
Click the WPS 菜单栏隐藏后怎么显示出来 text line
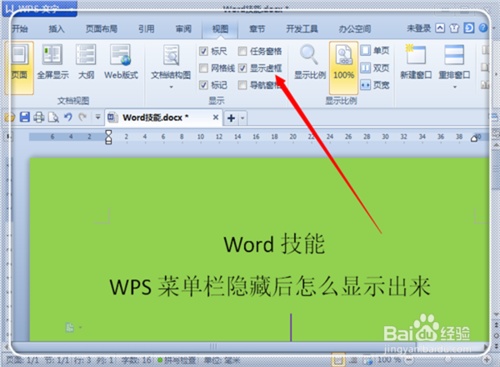[x=270, y=286]
